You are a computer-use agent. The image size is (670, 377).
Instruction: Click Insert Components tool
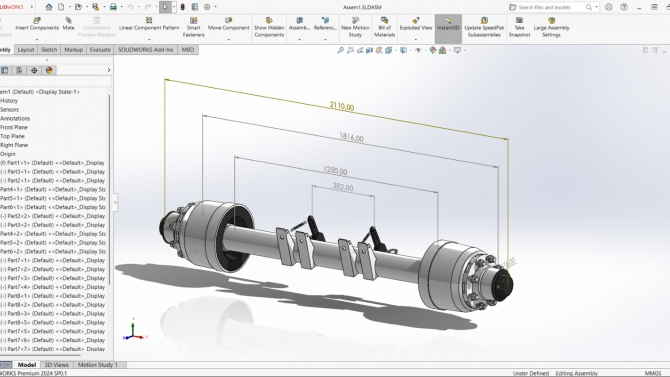click(37, 24)
